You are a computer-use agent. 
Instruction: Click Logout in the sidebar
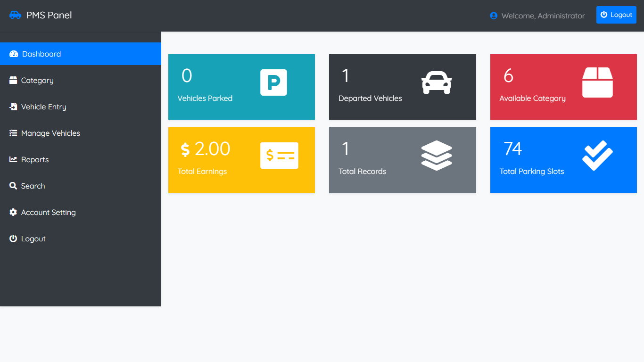tap(33, 239)
